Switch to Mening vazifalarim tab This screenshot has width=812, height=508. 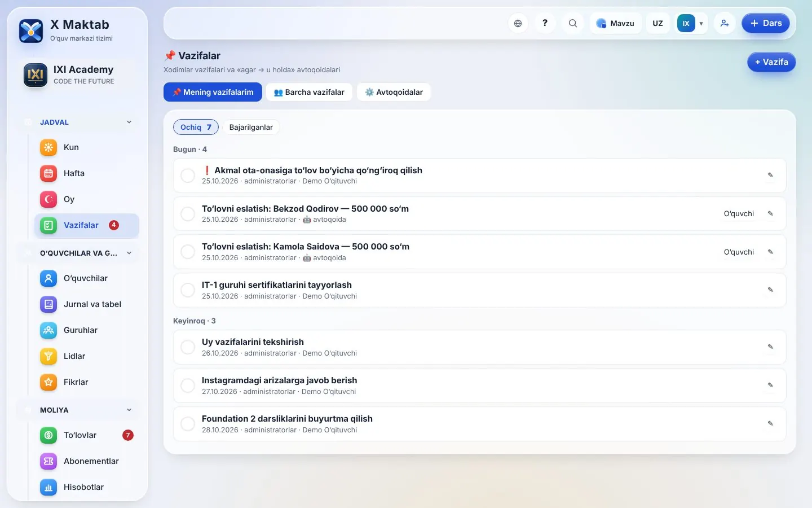213,92
